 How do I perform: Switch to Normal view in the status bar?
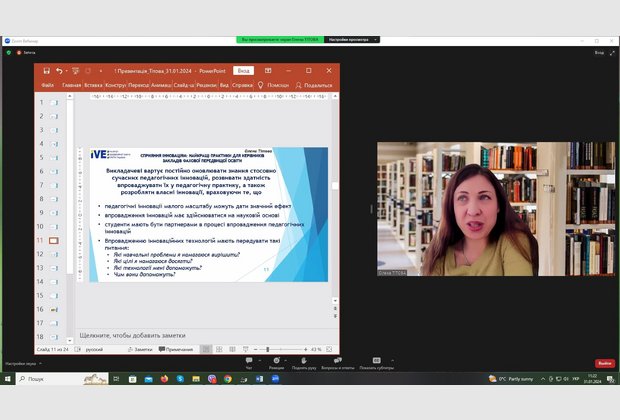click(x=205, y=349)
